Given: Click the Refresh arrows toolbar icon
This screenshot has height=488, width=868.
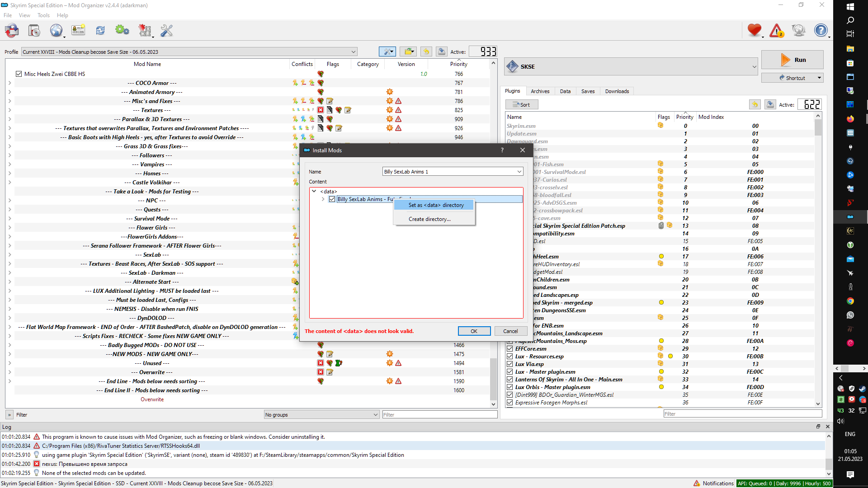Looking at the screenshot, I should click(x=100, y=31).
